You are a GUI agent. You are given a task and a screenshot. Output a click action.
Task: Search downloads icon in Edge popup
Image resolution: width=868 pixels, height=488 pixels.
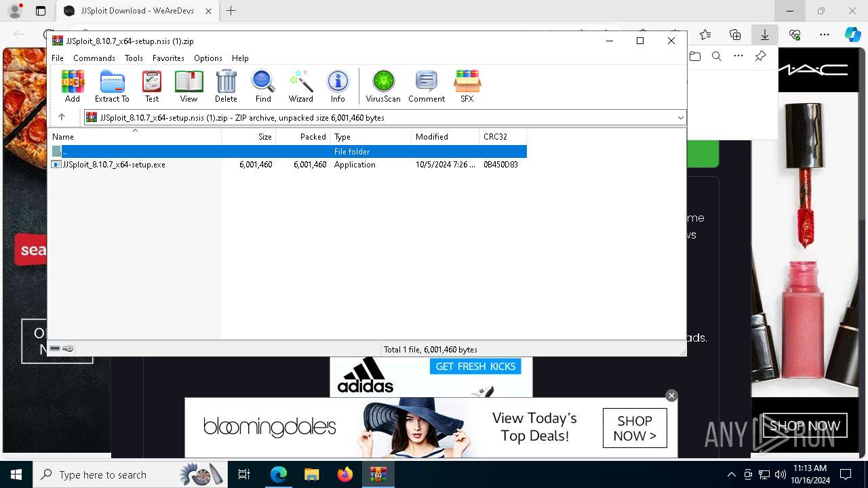coord(717,56)
